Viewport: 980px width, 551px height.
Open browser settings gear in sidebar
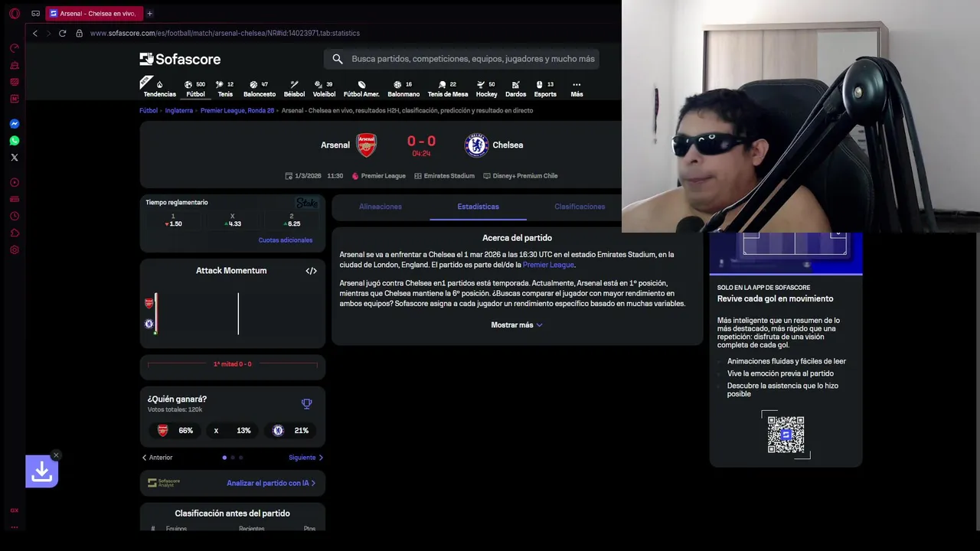(x=14, y=249)
